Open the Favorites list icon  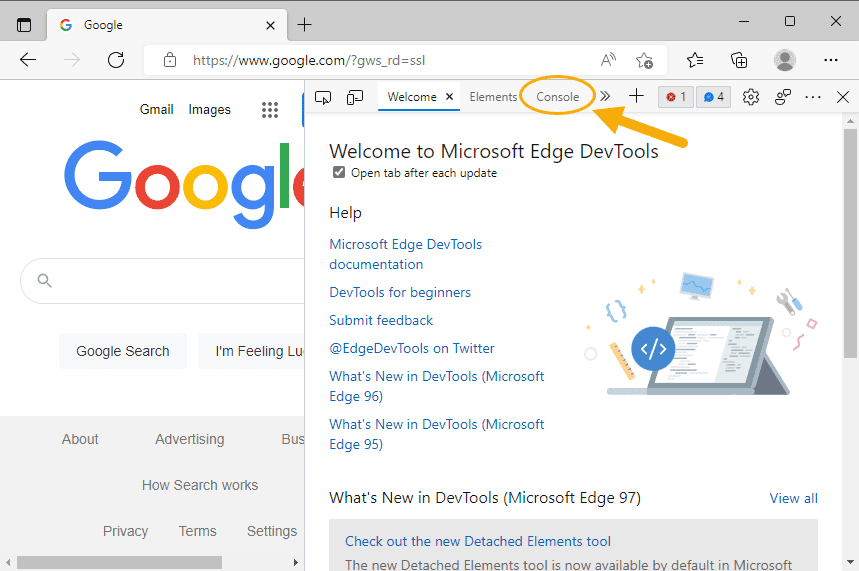click(x=695, y=60)
